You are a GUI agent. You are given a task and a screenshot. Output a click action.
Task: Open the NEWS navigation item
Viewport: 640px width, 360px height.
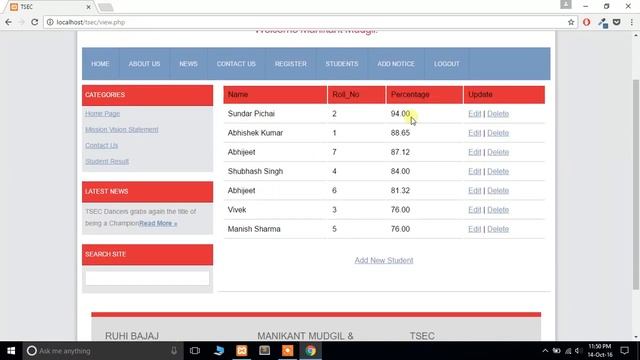[188, 64]
